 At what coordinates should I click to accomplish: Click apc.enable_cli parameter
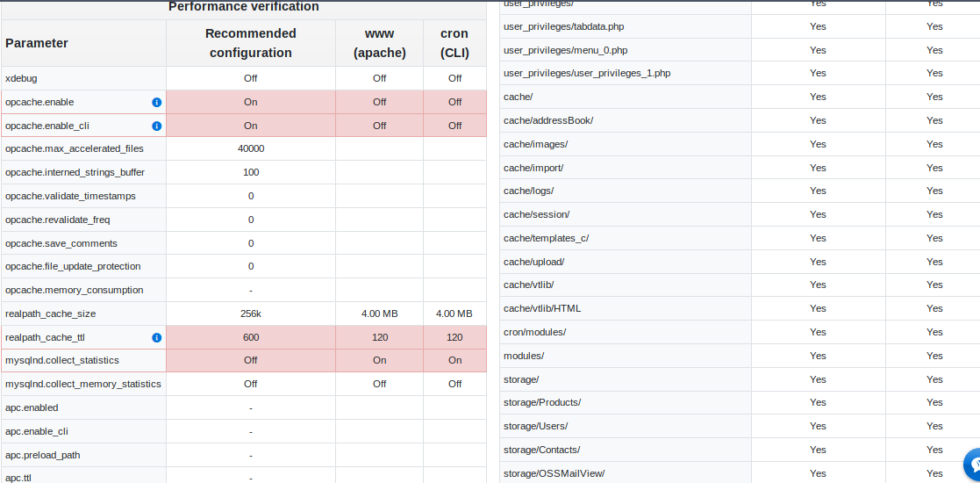pyautogui.click(x=36, y=431)
